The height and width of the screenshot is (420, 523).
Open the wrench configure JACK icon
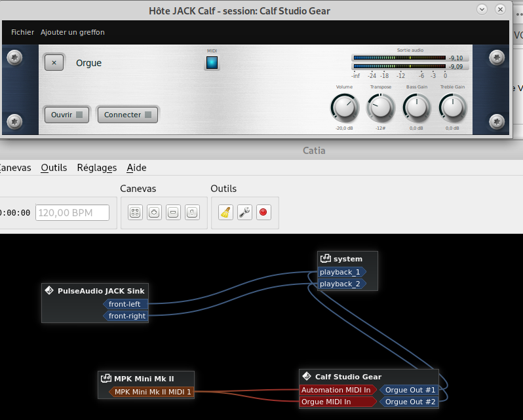245,212
